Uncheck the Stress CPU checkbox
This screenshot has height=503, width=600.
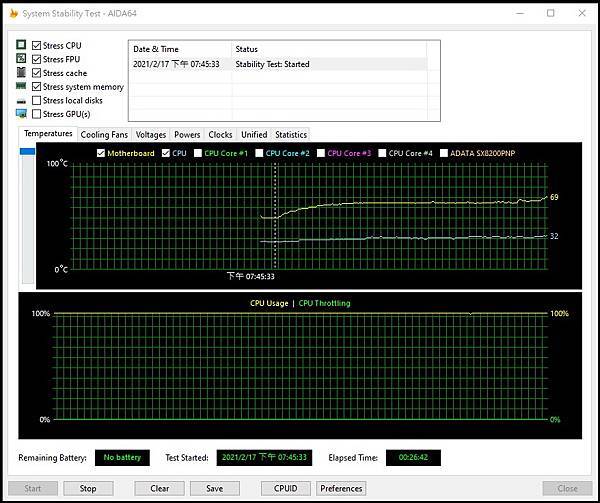[37, 46]
